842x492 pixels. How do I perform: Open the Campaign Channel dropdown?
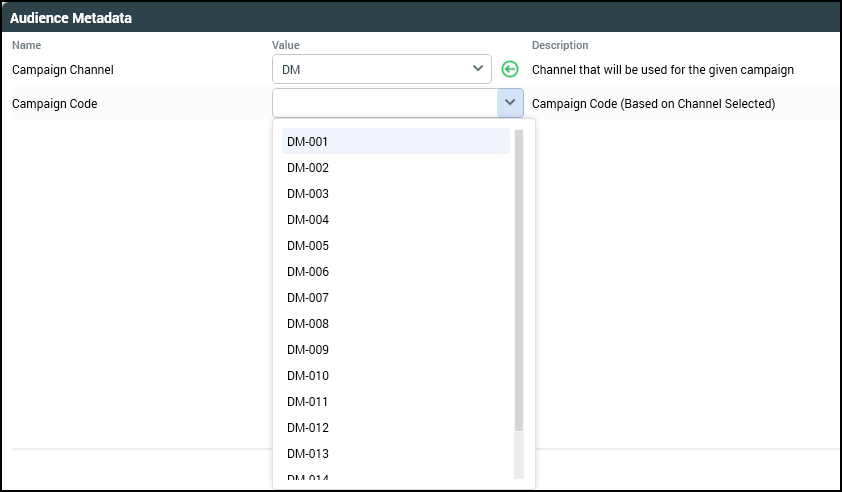click(476, 70)
